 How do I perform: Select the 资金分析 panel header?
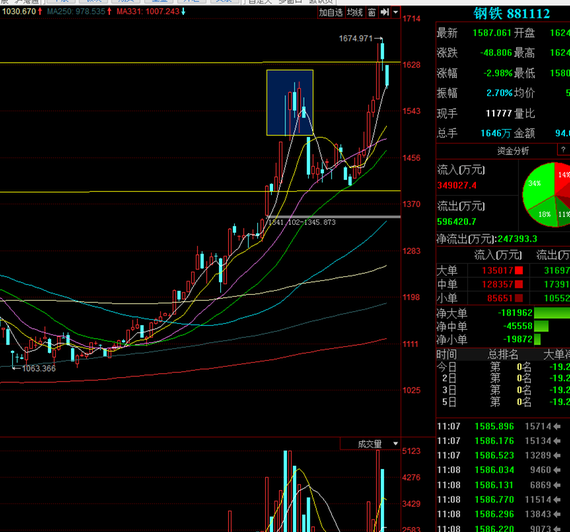pyautogui.click(x=513, y=151)
